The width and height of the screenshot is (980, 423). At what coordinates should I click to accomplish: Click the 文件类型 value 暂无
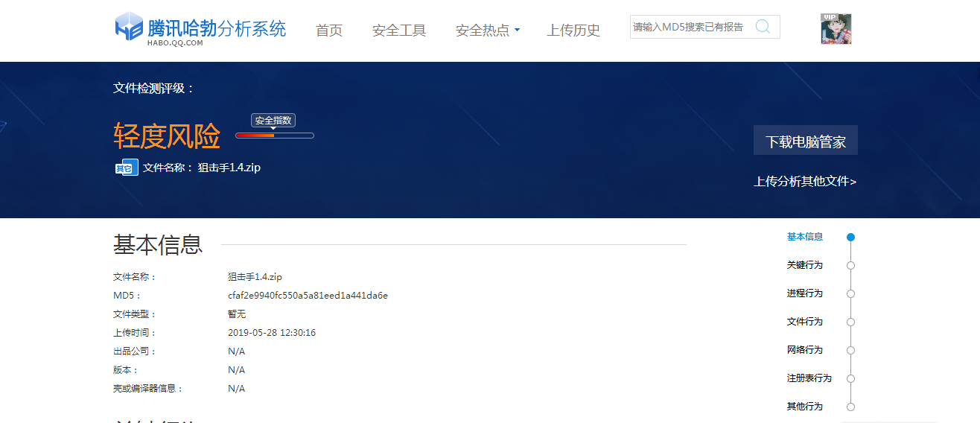[237, 314]
